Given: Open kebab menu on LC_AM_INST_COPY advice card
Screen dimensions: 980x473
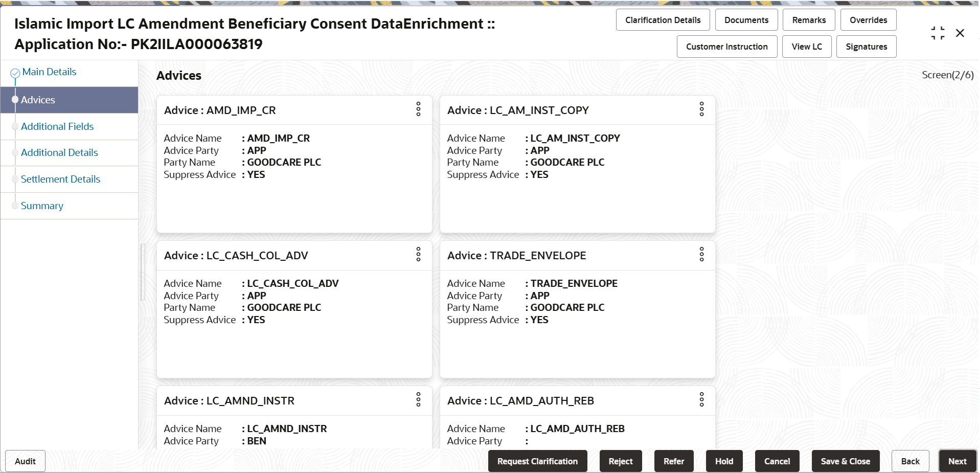Looking at the screenshot, I should point(701,109).
